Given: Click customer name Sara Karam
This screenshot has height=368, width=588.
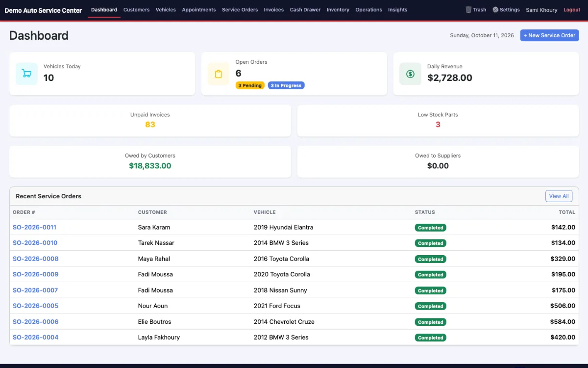Looking at the screenshot, I should tap(154, 227).
